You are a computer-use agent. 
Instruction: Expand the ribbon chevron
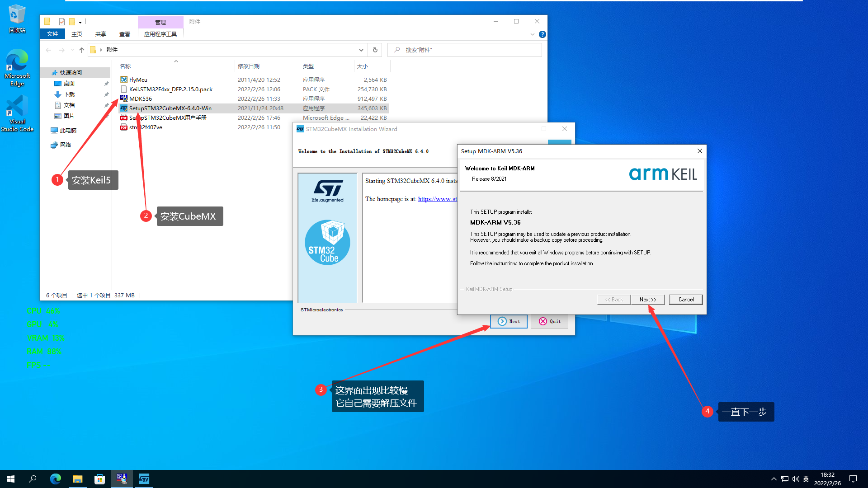point(532,34)
